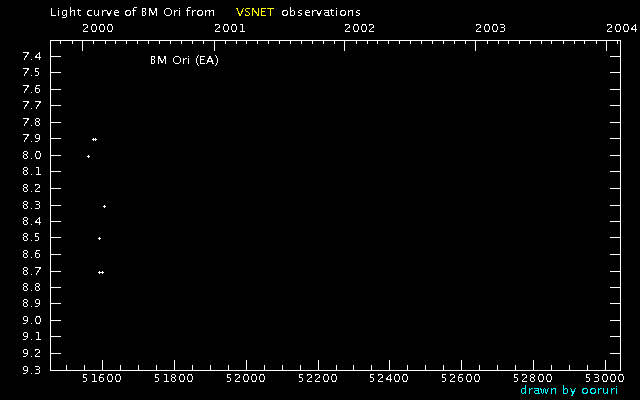The image size is (640, 400).
Task: Click the data point at magnitude 8.5
Action: pyautogui.click(x=99, y=238)
